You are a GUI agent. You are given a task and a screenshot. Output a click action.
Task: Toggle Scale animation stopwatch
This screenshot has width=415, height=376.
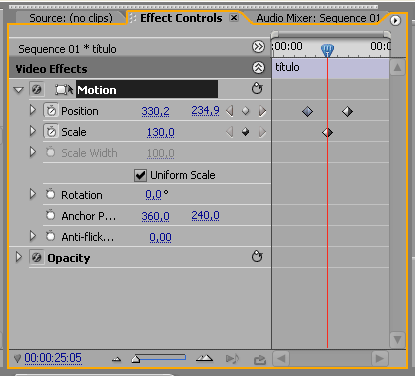[51, 131]
